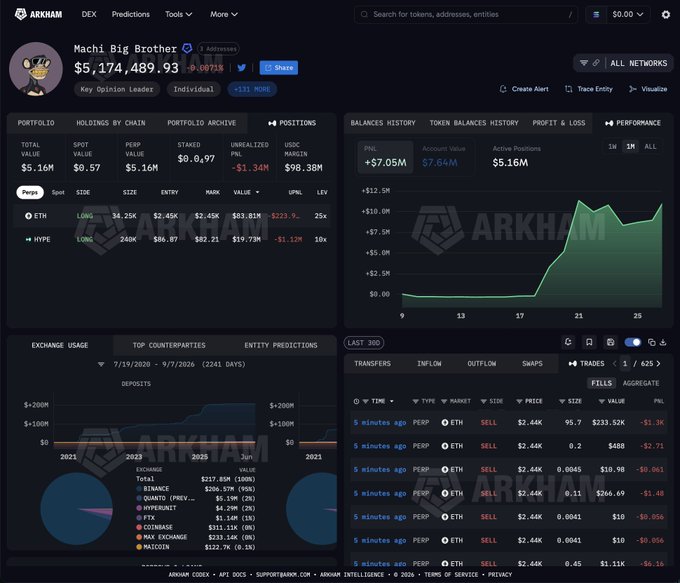
Task: Filter trades by Size column funnel
Action: [x=562, y=401]
